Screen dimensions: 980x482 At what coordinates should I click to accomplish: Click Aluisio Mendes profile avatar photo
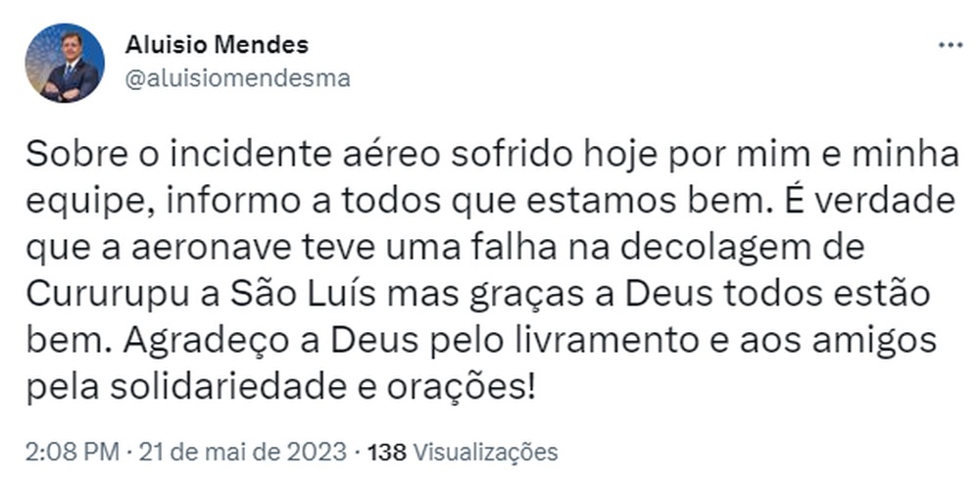point(65,63)
